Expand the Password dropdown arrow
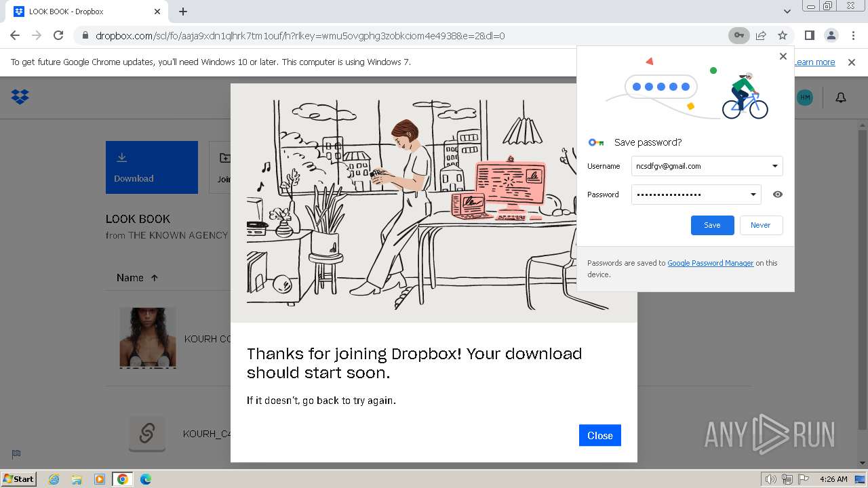 (753, 195)
